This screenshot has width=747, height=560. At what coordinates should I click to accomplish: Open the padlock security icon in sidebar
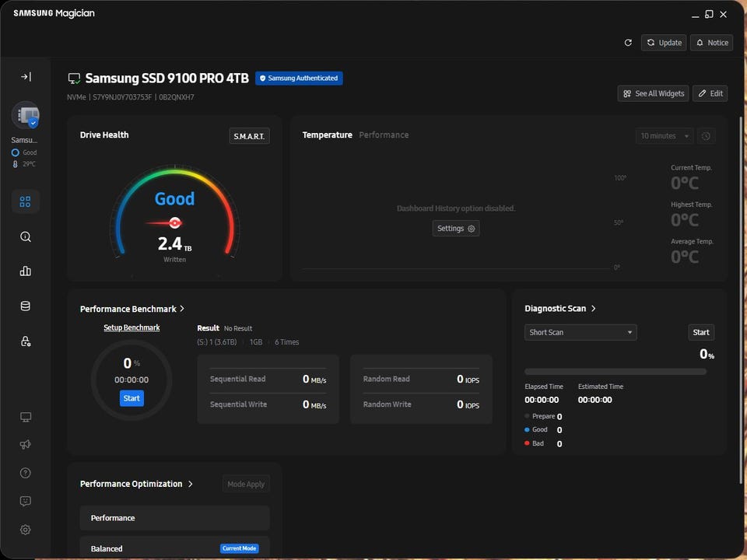pos(26,341)
